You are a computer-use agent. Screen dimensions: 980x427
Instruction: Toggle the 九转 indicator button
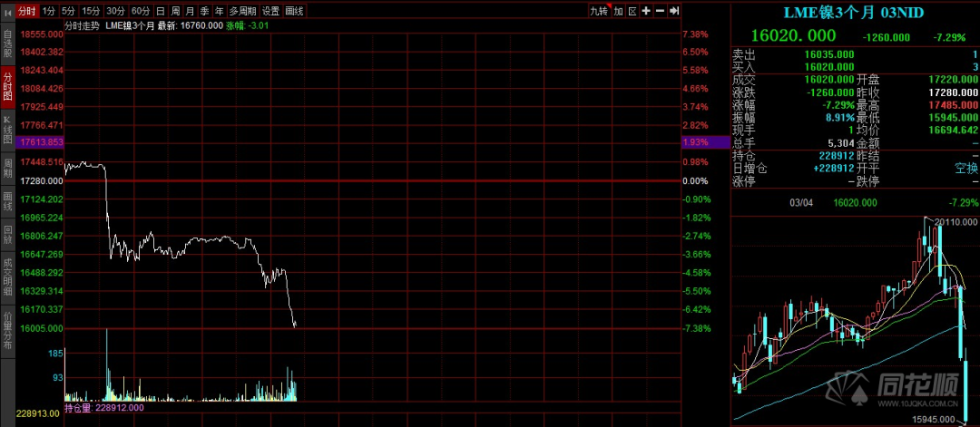pyautogui.click(x=600, y=11)
